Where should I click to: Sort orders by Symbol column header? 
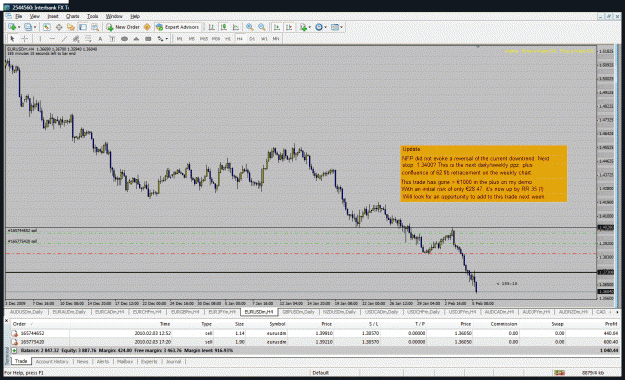click(x=277, y=324)
